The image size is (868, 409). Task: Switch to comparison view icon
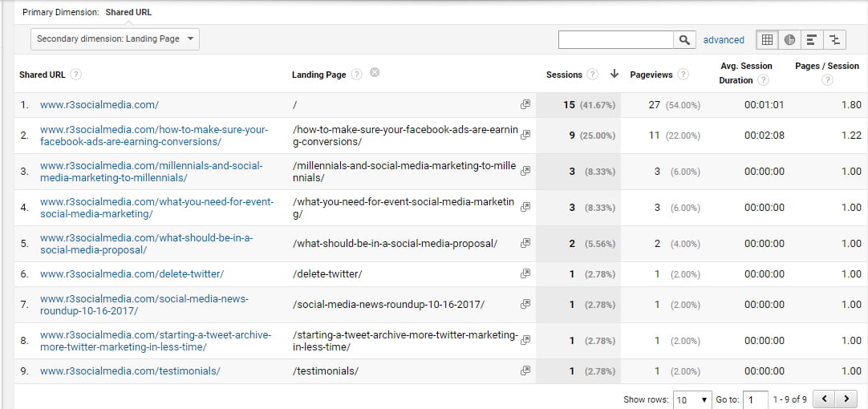[835, 40]
